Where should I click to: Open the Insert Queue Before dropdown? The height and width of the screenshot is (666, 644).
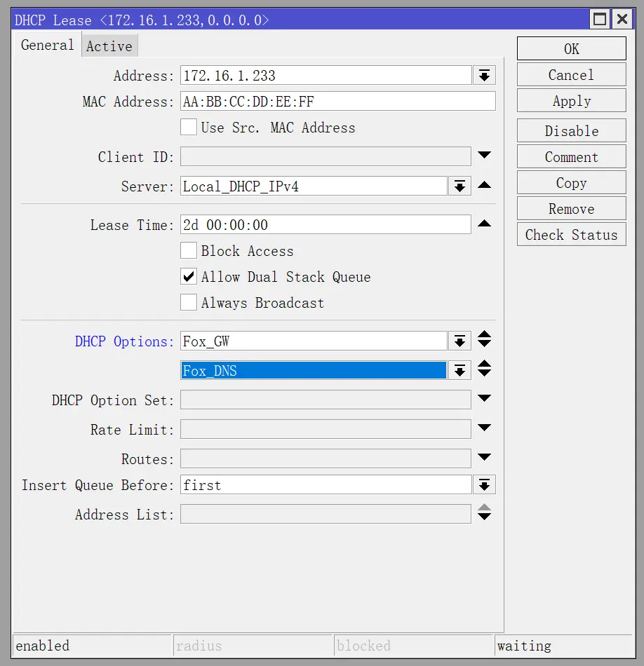484,484
